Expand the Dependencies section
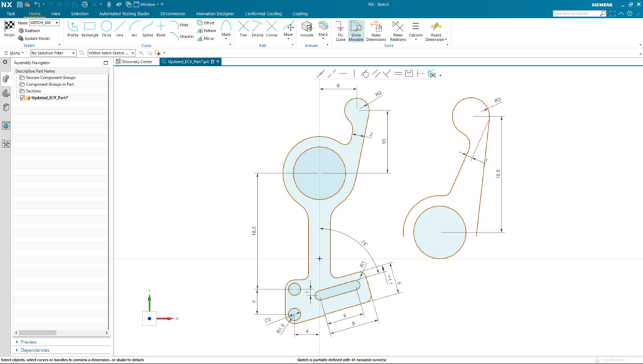Image resolution: width=643 pixels, height=364 pixels. (35, 350)
